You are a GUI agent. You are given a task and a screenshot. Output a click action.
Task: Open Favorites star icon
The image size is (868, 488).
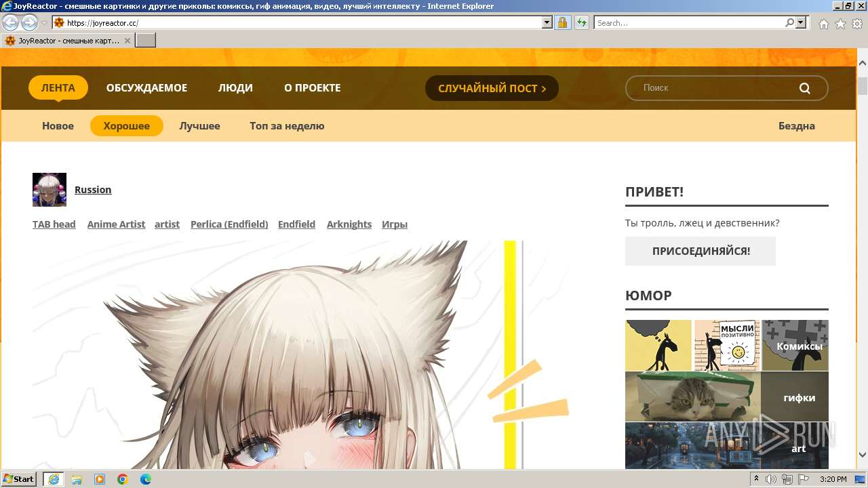840,24
